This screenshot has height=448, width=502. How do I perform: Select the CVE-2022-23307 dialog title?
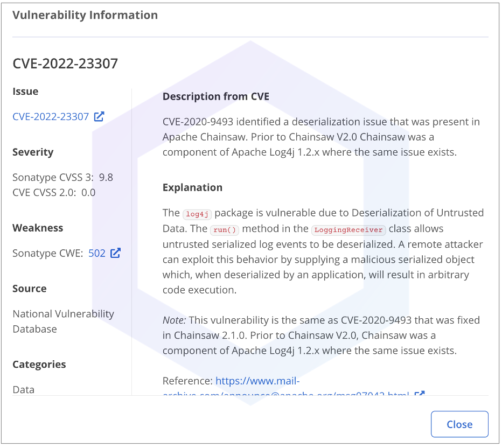[65, 64]
